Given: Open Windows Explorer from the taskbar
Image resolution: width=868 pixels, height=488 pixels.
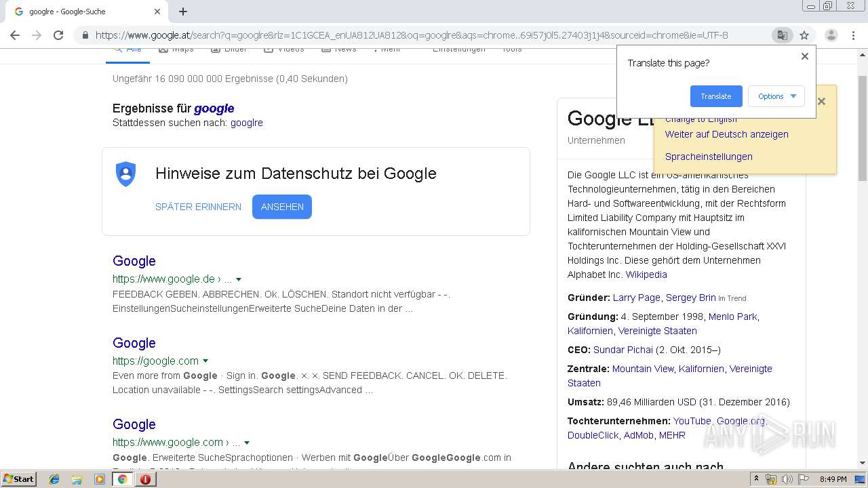Looking at the screenshot, I should pyautogui.click(x=77, y=479).
